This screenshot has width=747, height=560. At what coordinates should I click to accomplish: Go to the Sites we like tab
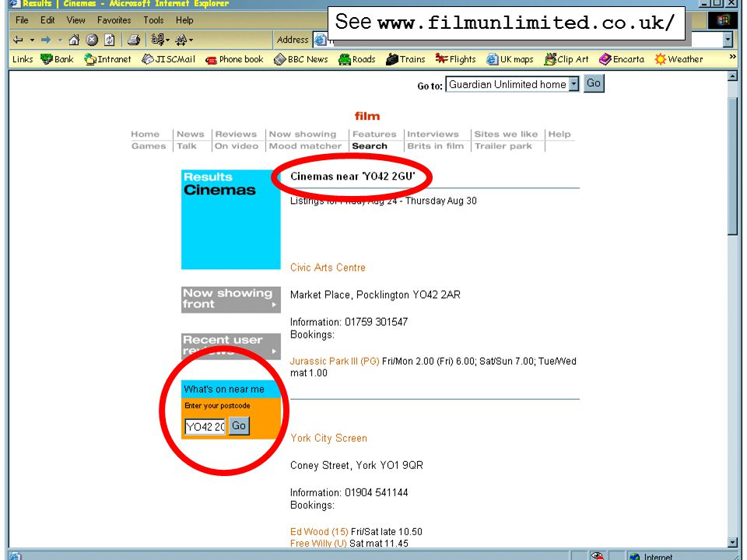[506, 135]
